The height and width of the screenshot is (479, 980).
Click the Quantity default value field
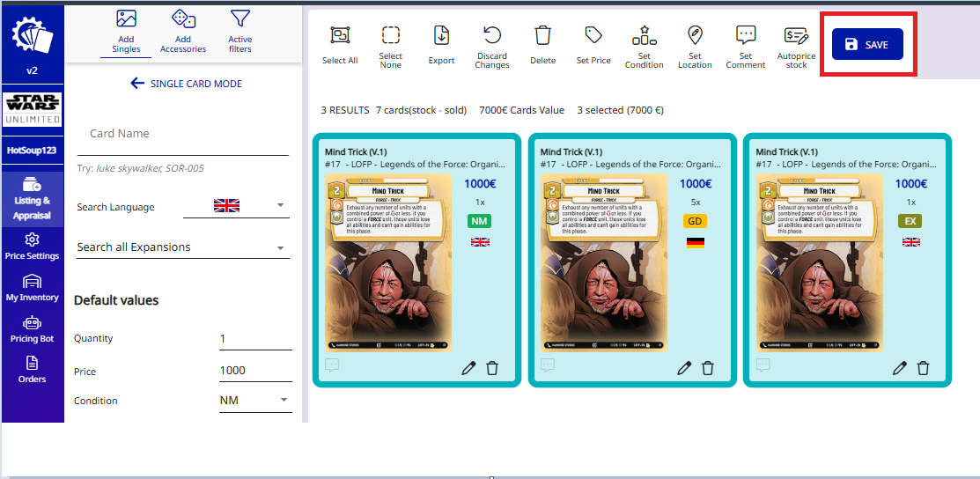[255, 338]
